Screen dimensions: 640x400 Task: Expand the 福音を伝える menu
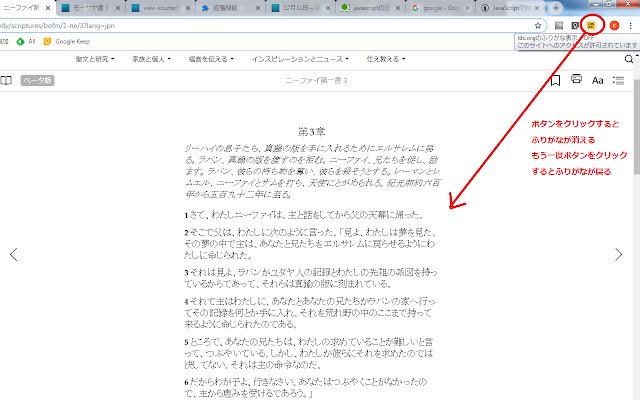click(x=211, y=59)
